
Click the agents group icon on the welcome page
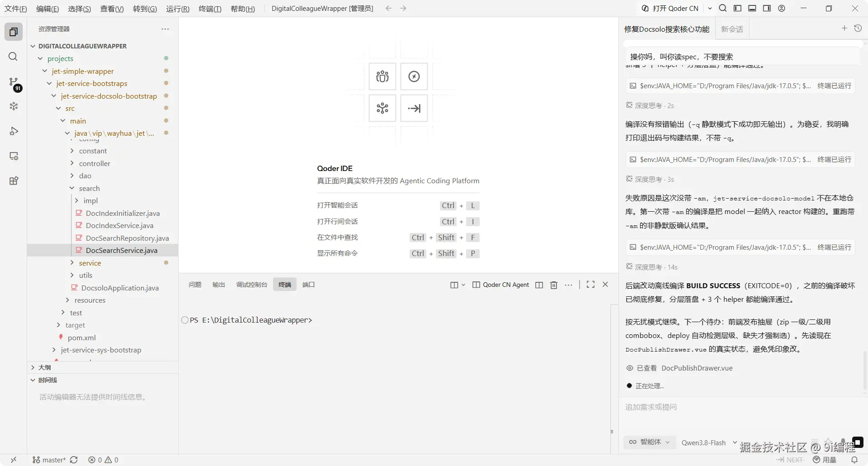[x=382, y=76]
